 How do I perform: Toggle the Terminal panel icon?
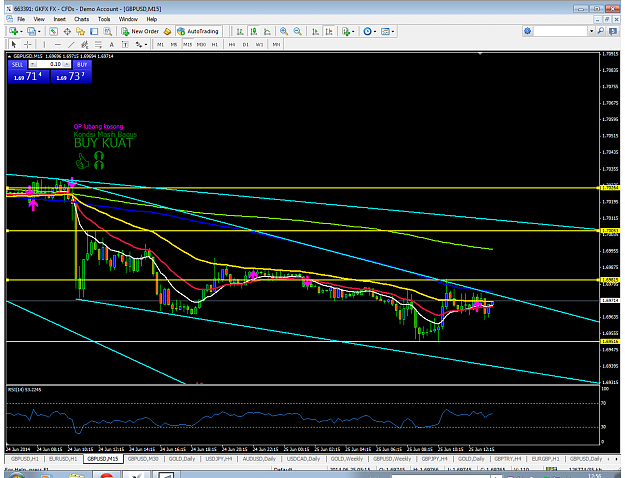pos(94,31)
